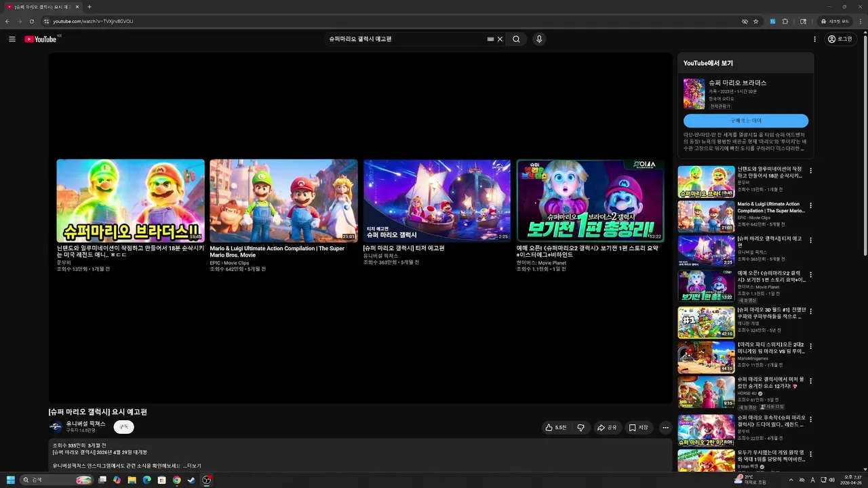Viewport: 868px width, 488px height.
Task: Click the browser back arrow
Action: (x=7, y=21)
